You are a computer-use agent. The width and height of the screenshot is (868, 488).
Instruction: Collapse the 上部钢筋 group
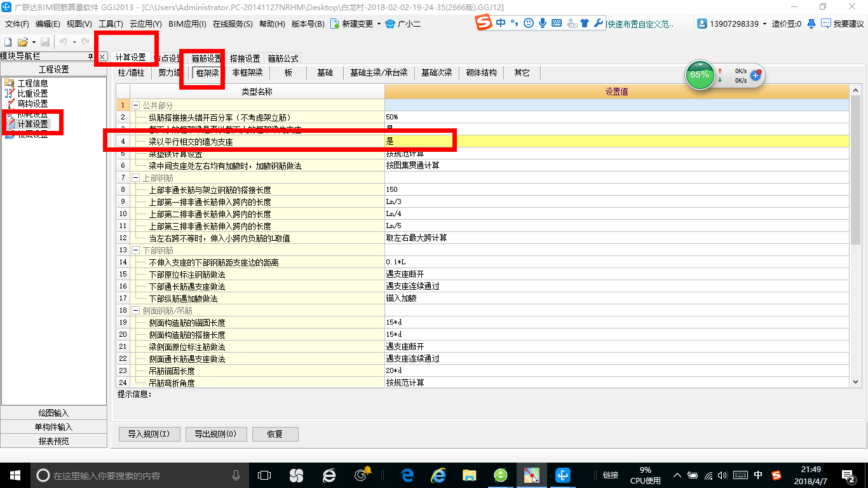tap(135, 178)
